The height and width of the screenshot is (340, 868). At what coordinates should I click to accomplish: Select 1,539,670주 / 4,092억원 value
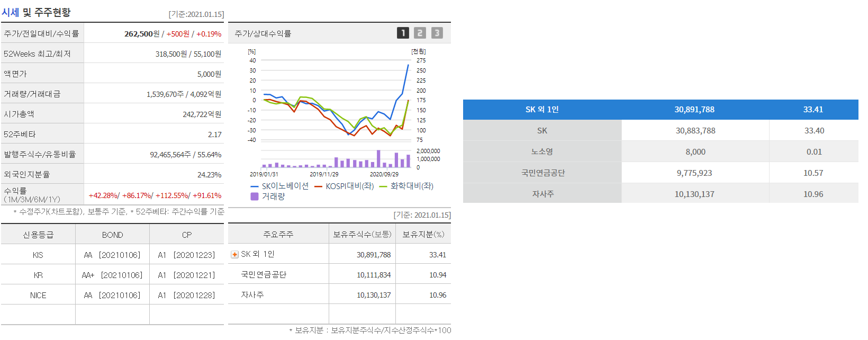(x=184, y=94)
